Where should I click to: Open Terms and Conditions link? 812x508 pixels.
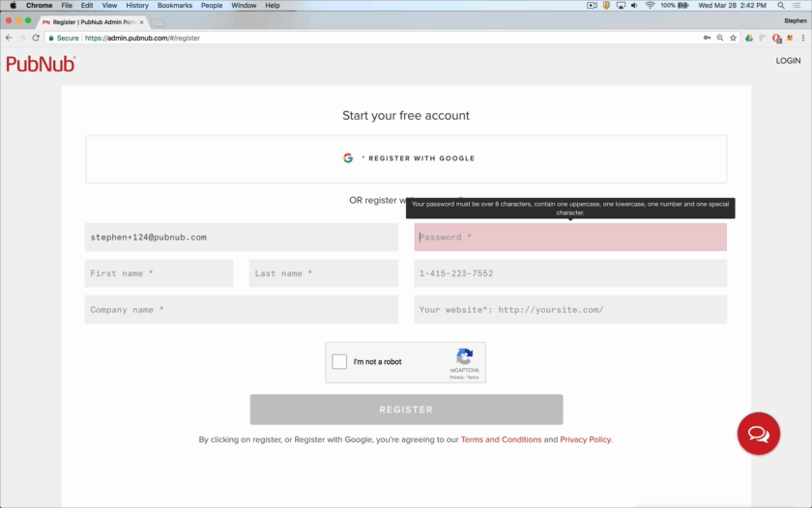tap(502, 439)
